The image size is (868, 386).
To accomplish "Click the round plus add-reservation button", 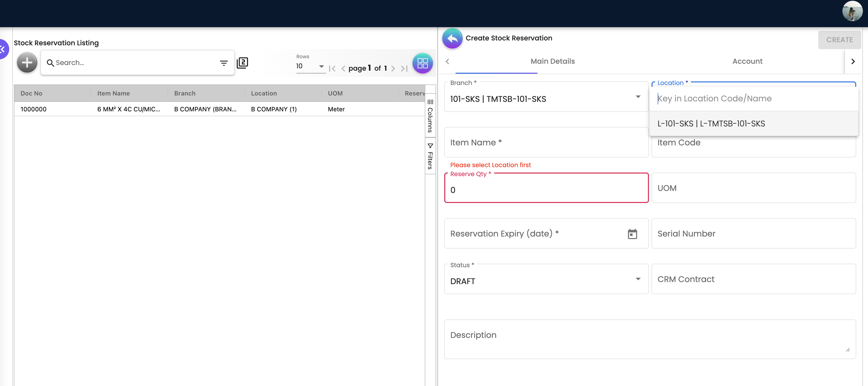I will coord(27,63).
